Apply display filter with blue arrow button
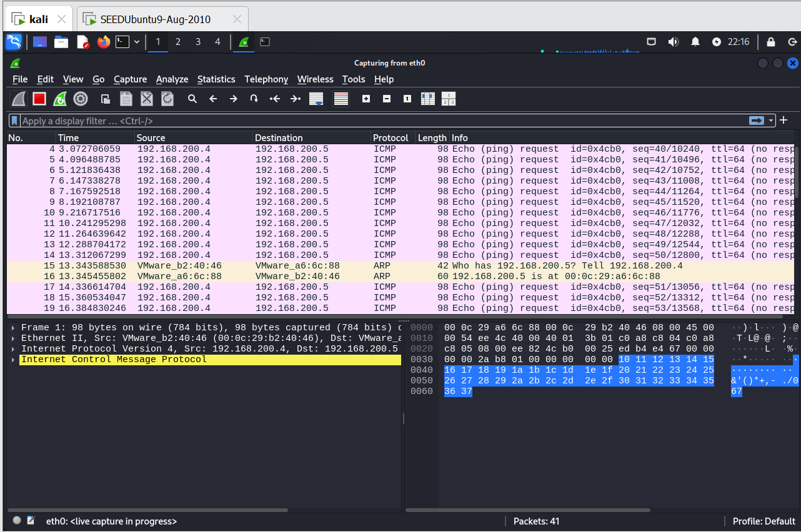The image size is (801, 532). (757, 121)
